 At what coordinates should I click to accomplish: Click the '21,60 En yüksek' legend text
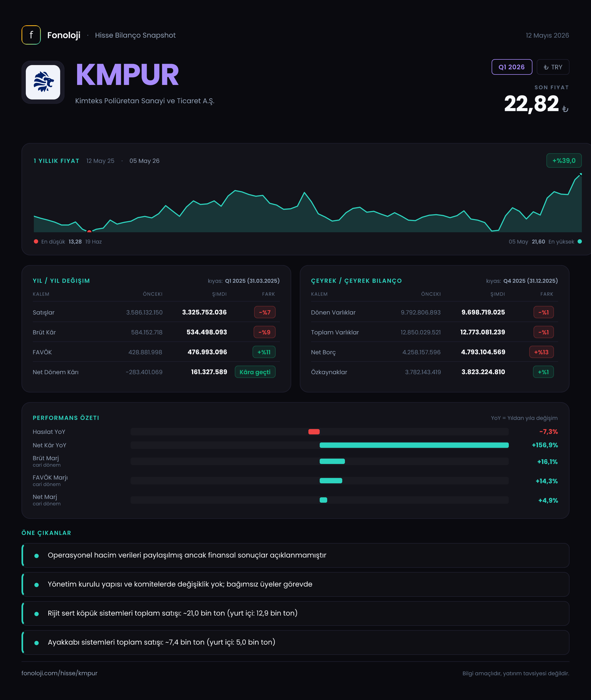553,241
